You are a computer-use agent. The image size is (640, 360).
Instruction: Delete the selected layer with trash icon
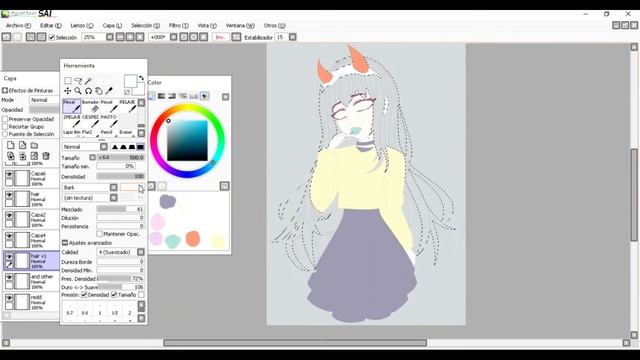coord(46,156)
